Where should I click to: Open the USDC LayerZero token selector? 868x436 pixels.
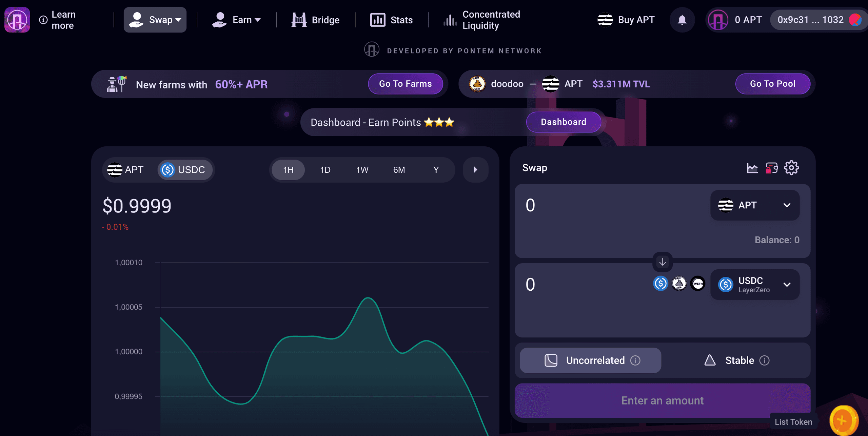755,285
